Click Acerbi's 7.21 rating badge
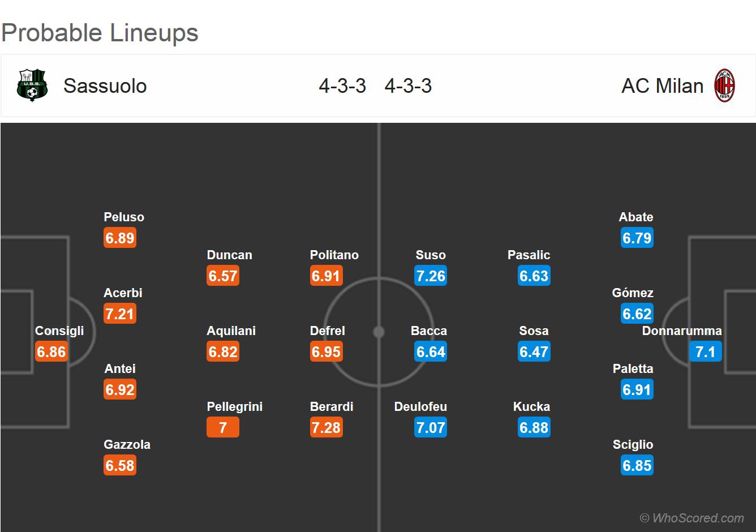 [x=120, y=314]
